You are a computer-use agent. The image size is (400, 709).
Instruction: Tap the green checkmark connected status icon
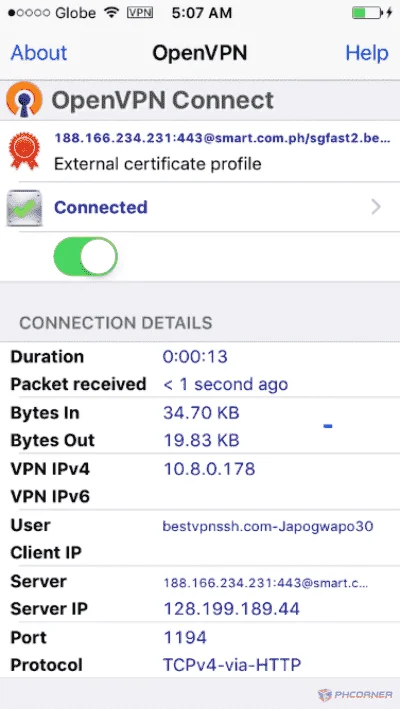24,208
